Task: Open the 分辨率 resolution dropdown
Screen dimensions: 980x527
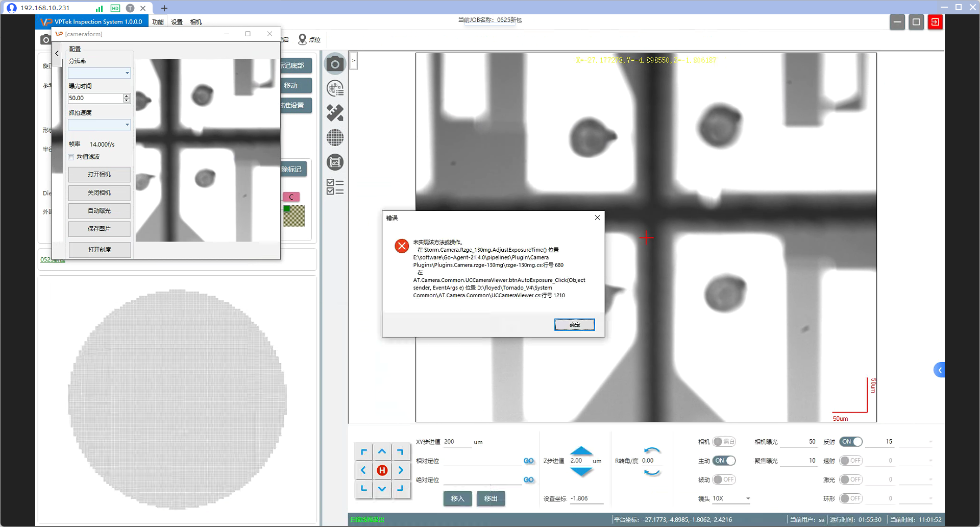Action: tap(100, 73)
